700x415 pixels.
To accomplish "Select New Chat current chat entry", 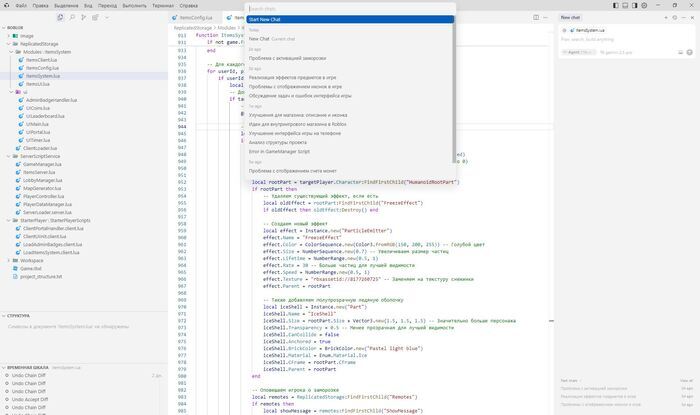I will pyautogui.click(x=350, y=39).
